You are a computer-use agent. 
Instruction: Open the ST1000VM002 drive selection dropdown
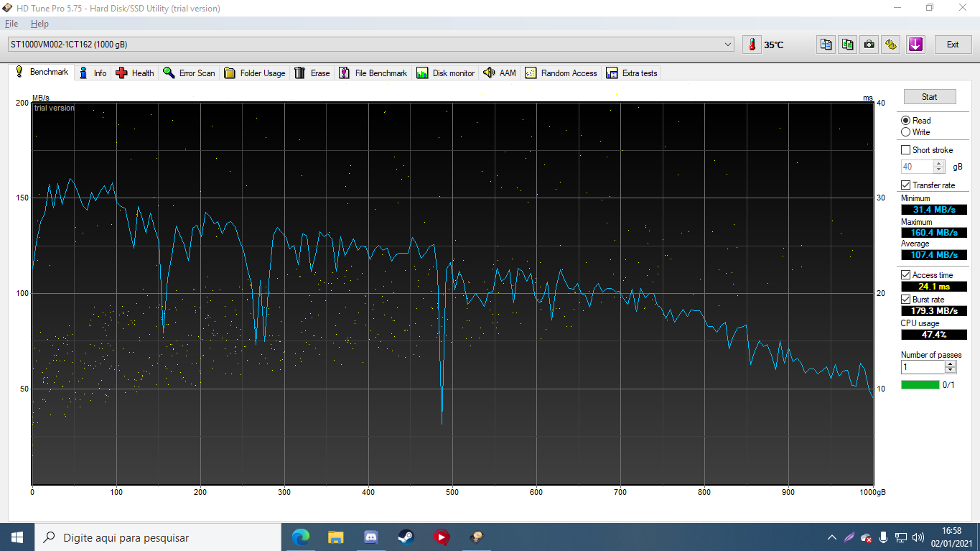click(x=370, y=45)
